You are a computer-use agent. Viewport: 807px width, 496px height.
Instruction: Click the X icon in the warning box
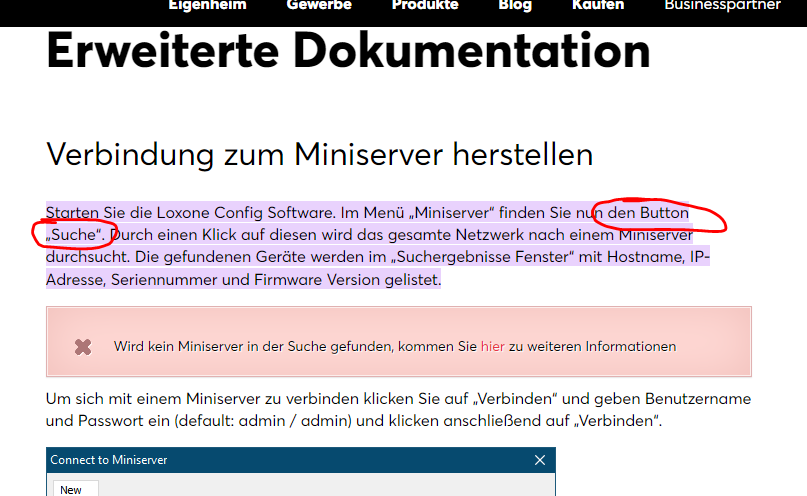pos(83,347)
